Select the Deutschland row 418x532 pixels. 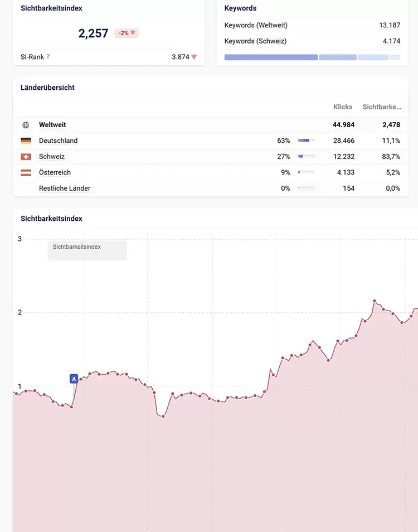59,141
